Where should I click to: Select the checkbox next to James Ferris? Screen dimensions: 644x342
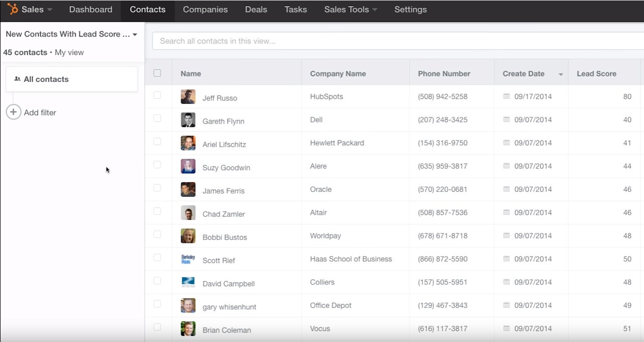click(157, 188)
